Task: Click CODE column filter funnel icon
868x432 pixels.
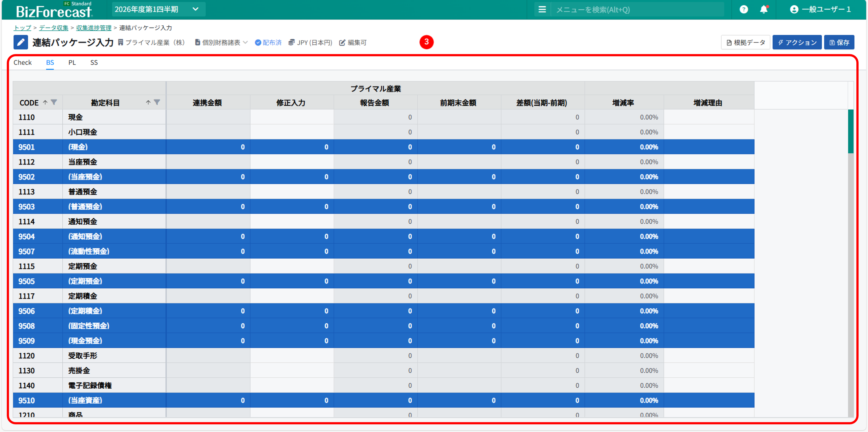Action: pos(54,102)
